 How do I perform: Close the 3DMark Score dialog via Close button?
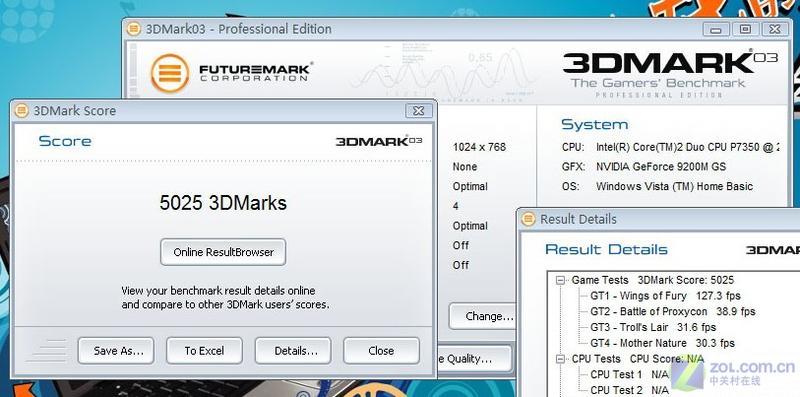pyautogui.click(x=381, y=351)
